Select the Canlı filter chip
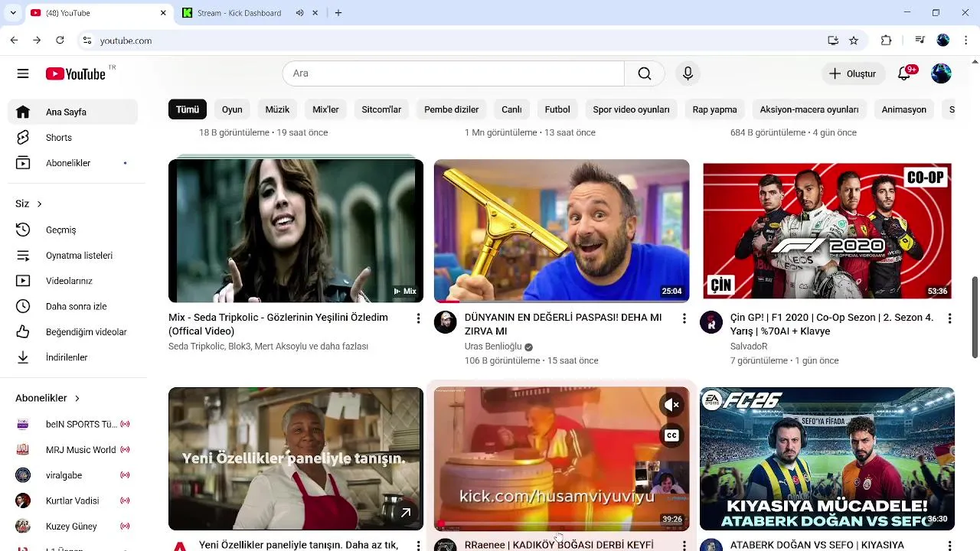This screenshot has width=980, height=551. pos(511,109)
